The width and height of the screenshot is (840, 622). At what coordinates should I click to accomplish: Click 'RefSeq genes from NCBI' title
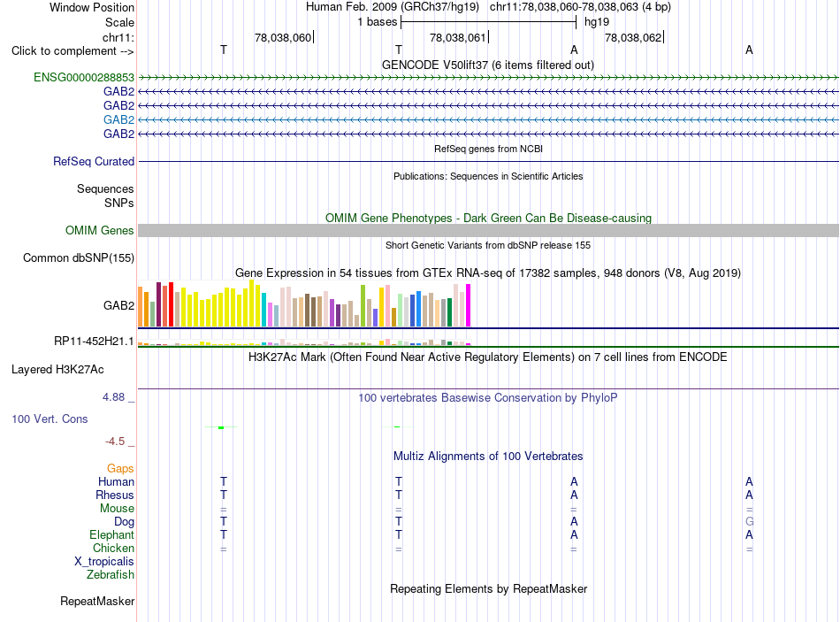click(488, 149)
